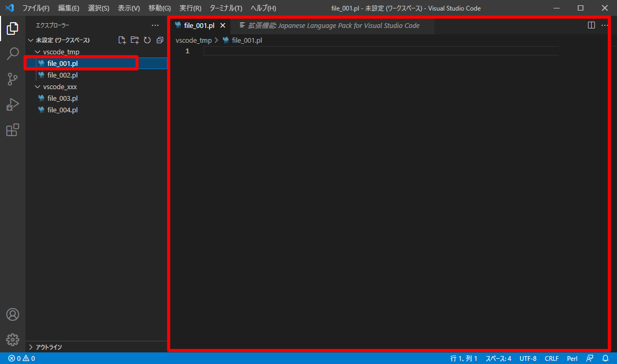Open notifications bell in status bar
617x364 pixels.
tap(605, 358)
